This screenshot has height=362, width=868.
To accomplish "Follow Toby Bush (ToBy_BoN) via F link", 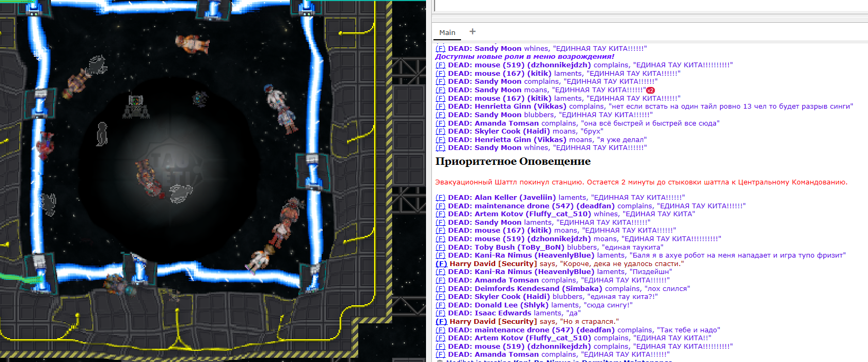I will (440, 248).
